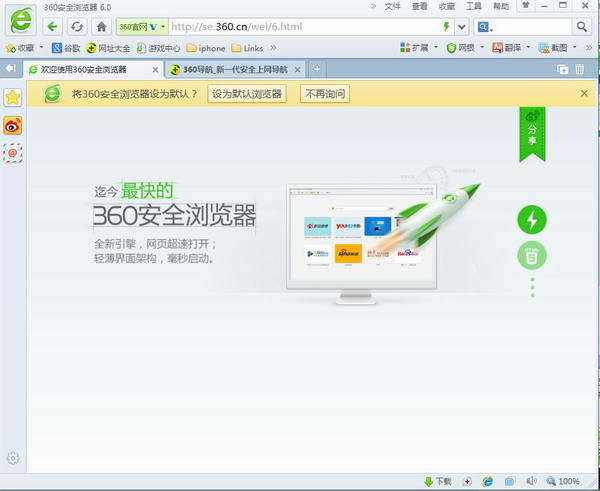Click 不再询问 button

pyautogui.click(x=325, y=94)
